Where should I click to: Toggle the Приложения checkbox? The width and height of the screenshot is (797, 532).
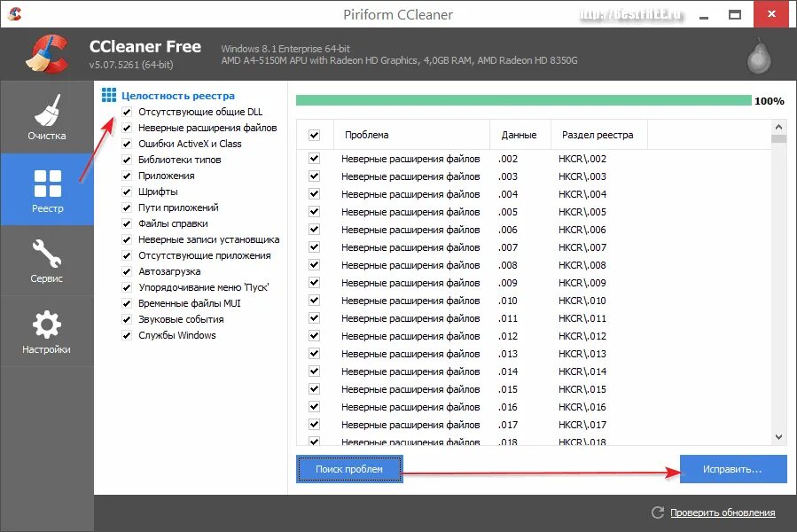pos(127,176)
